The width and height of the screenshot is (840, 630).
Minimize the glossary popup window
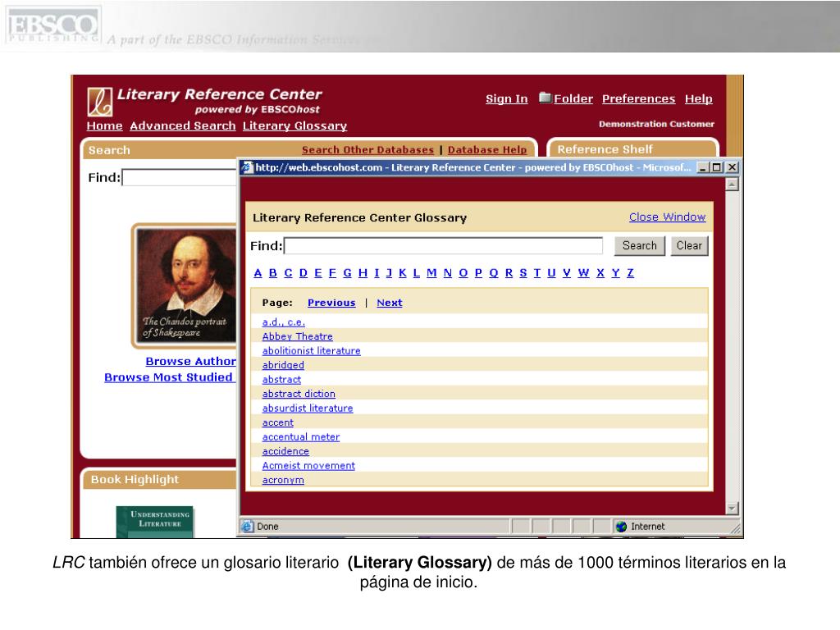click(x=702, y=167)
